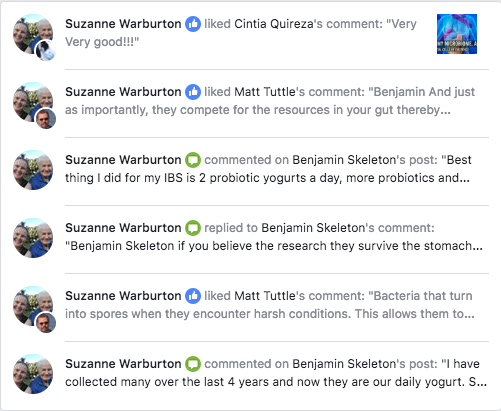
Task: Open the microbiome post thumbnail image
Action: tap(457, 34)
